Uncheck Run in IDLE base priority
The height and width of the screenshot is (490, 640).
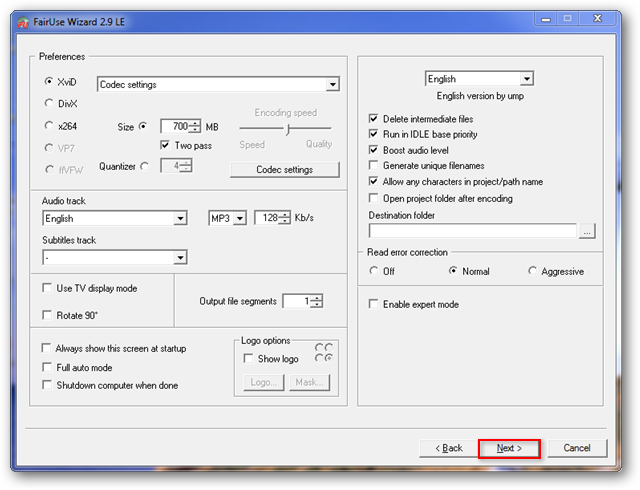point(373,134)
